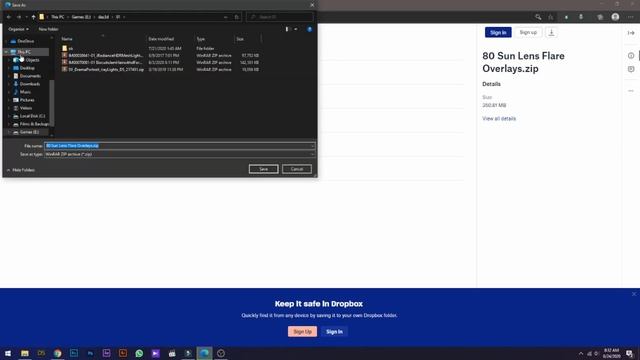Open the Organize menu
Screen dimensions: 640x360
(18, 29)
